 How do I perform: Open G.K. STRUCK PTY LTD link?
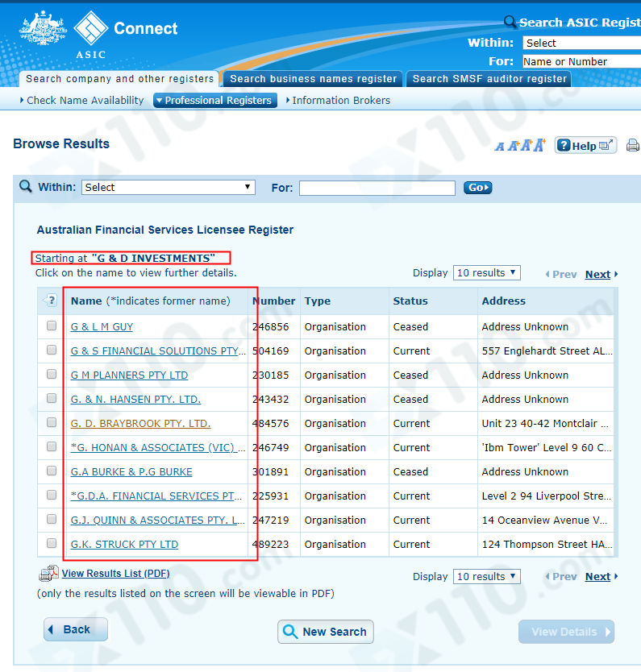coord(124,544)
